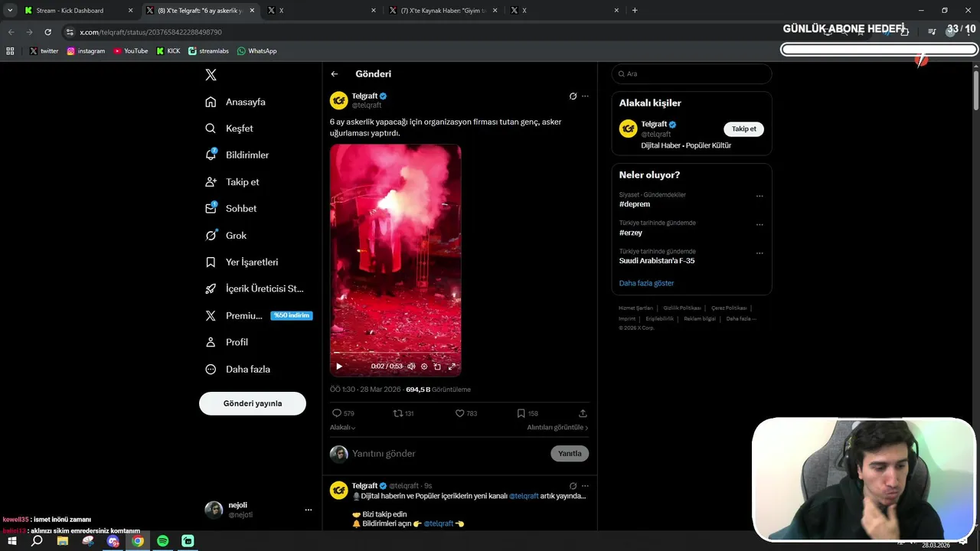Open twitter bookmark in bookmarks bar
The image size is (980, 551).
44,51
